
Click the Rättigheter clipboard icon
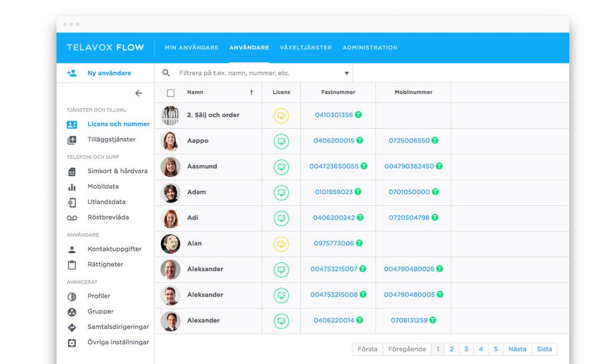point(72,265)
